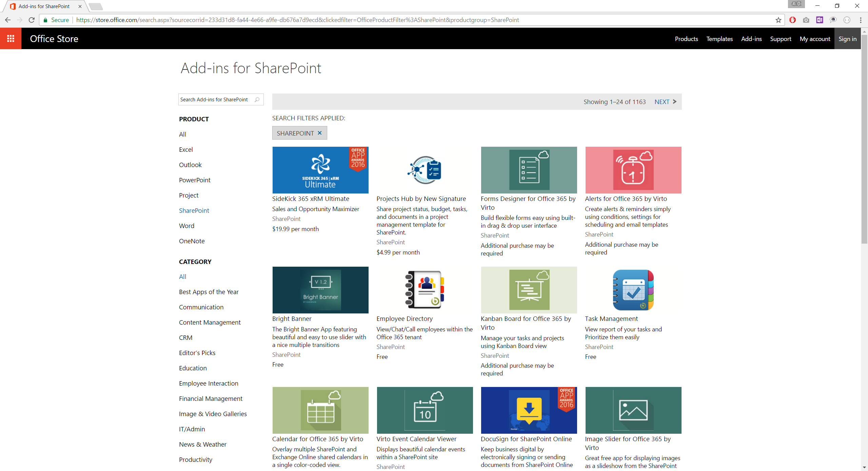868x471 pixels.
Task: Expand the Communication category
Action: pyautogui.click(x=201, y=307)
